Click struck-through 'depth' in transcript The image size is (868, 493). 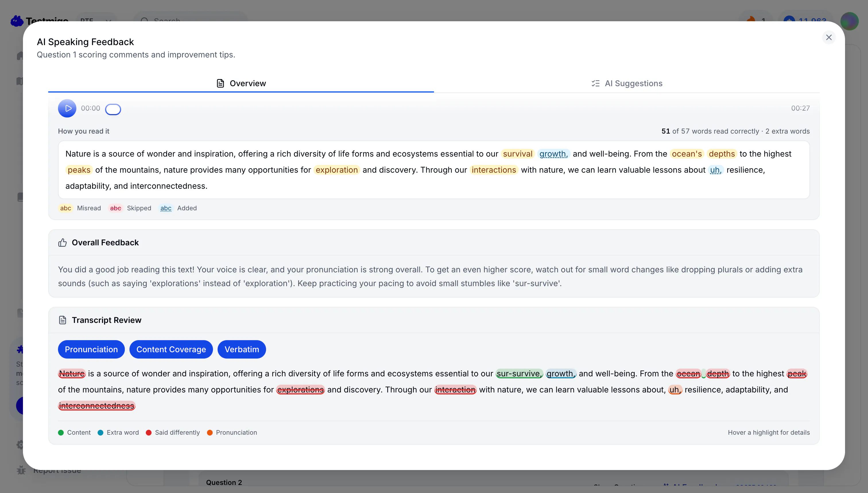click(718, 374)
